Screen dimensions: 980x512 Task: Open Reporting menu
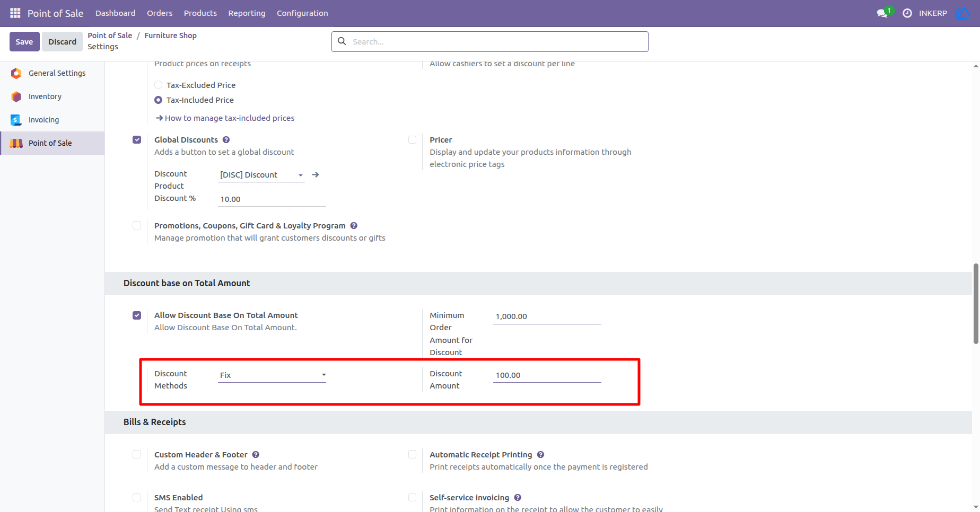click(247, 13)
